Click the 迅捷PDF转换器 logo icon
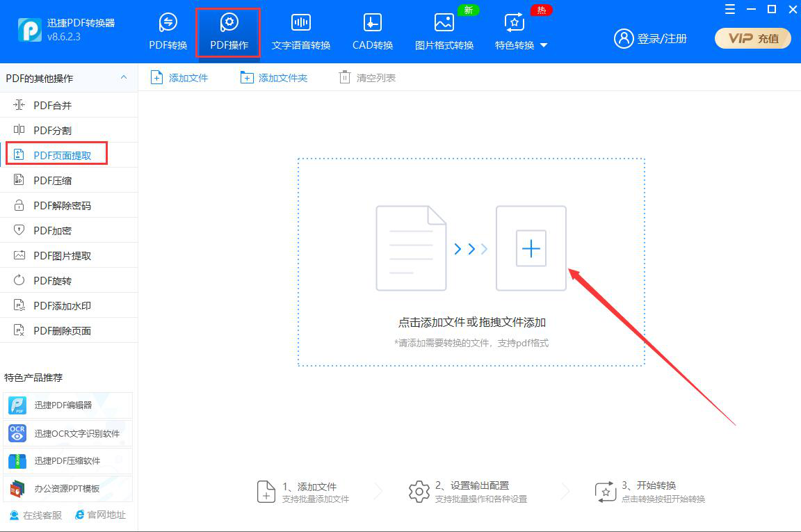This screenshot has width=801, height=532. point(30,30)
